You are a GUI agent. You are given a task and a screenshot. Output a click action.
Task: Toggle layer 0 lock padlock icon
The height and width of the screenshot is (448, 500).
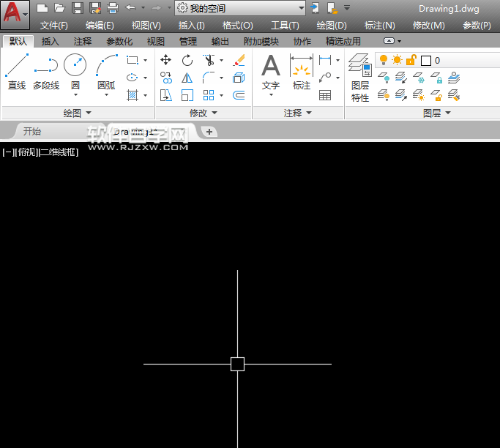point(411,60)
